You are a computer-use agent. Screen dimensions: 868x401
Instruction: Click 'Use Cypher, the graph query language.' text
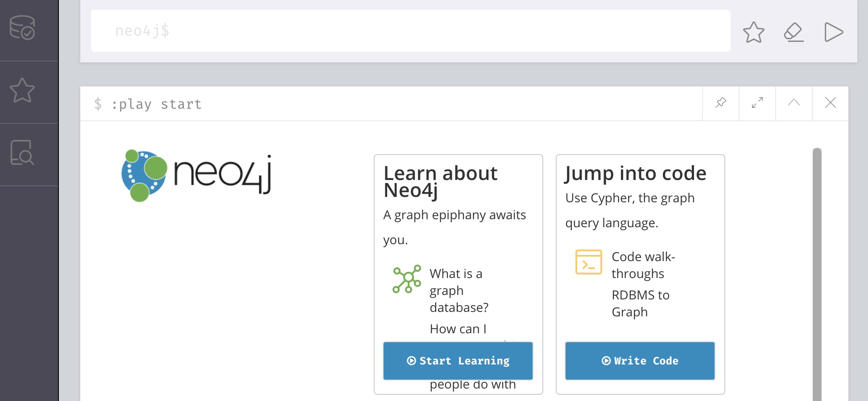point(630,210)
